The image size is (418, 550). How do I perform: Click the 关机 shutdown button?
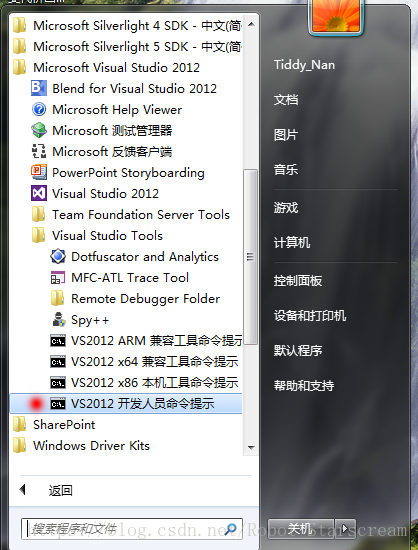(x=301, y=528)
